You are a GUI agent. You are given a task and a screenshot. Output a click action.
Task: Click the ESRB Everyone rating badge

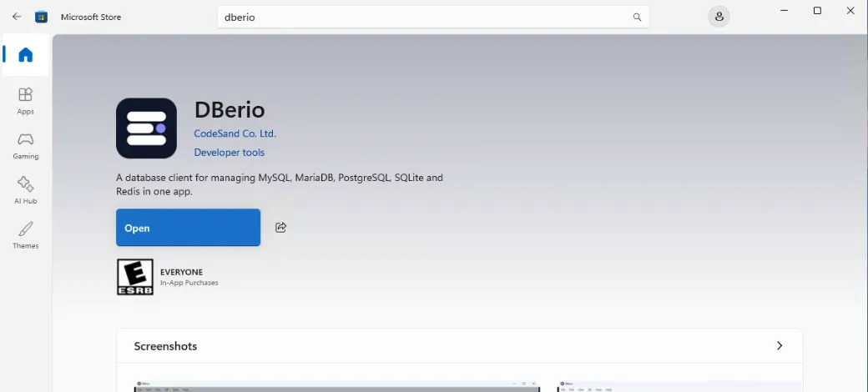134,277
